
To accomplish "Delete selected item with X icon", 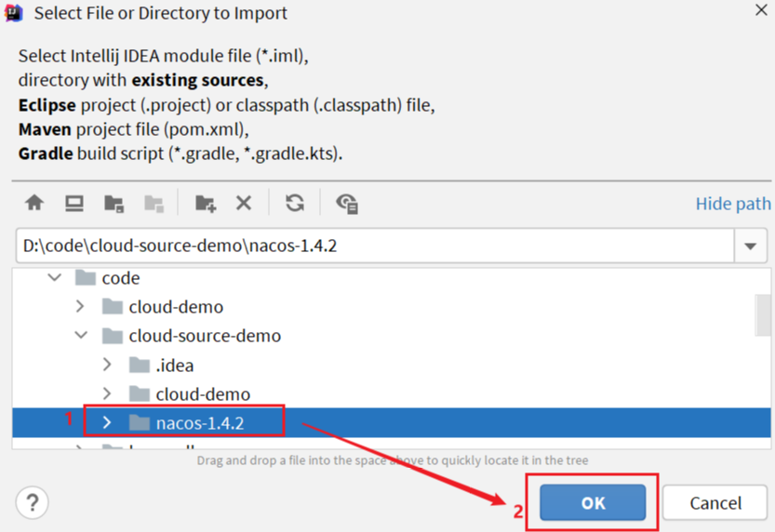I will click(244, 203).
